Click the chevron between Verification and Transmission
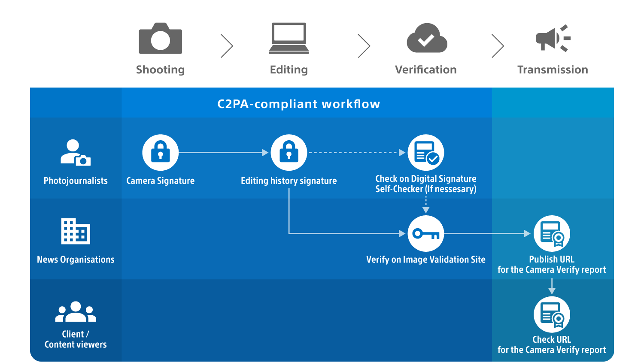The image size is (644, 362). click(498, 46)
